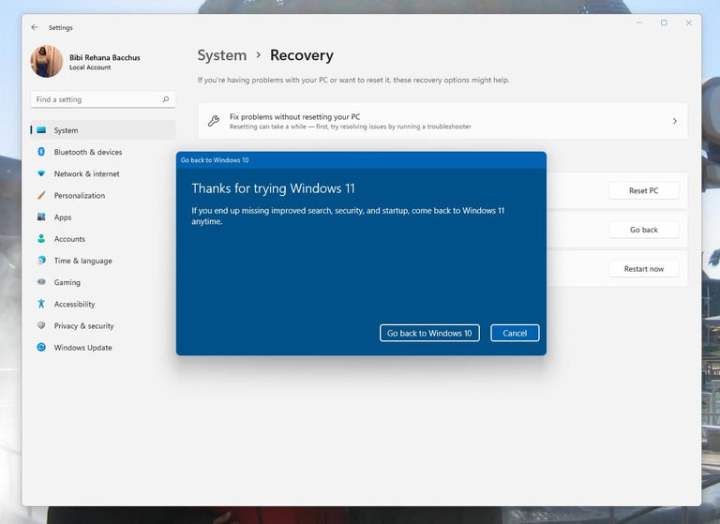The image size is (720, 524).
Task: Click the Network wifi icon
Action: 41,174
